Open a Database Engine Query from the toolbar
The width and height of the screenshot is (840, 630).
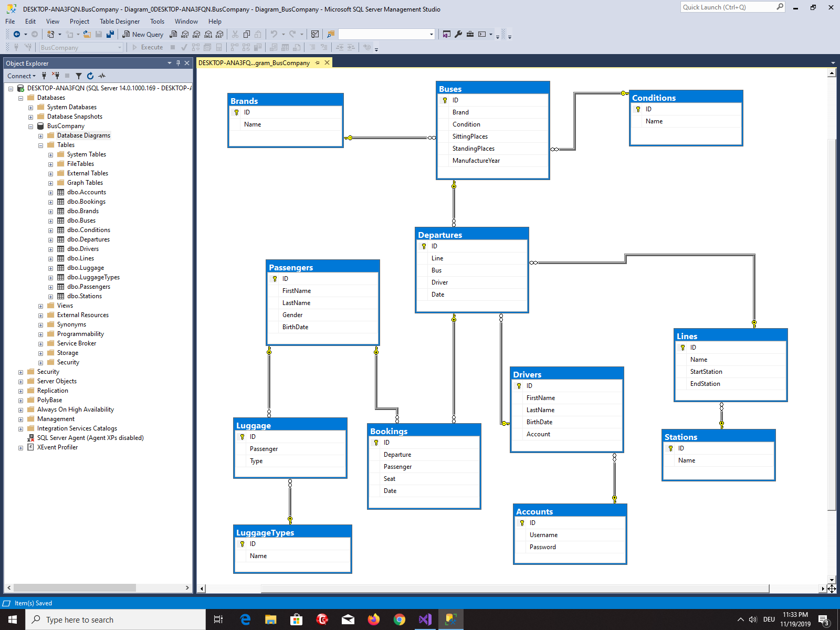click(x=173, y=34)
